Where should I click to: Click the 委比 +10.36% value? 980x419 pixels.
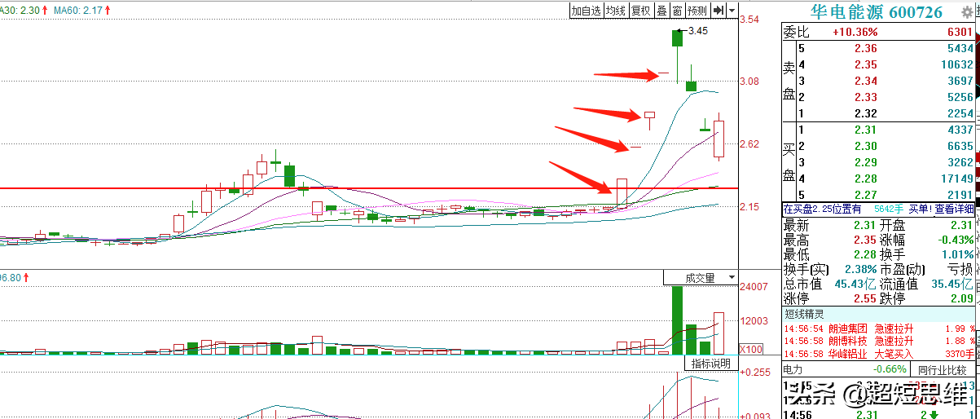(855, 32)
